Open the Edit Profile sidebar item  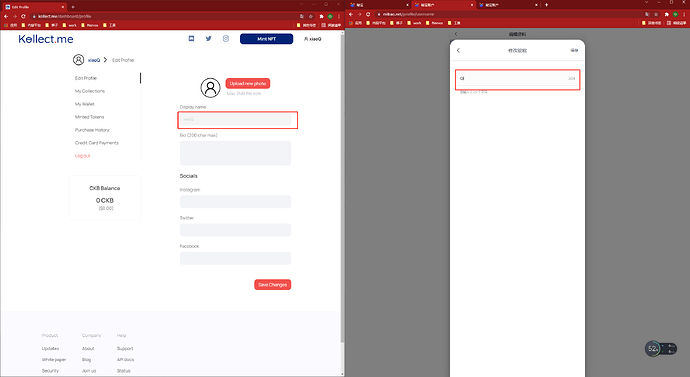coord(86,78)
